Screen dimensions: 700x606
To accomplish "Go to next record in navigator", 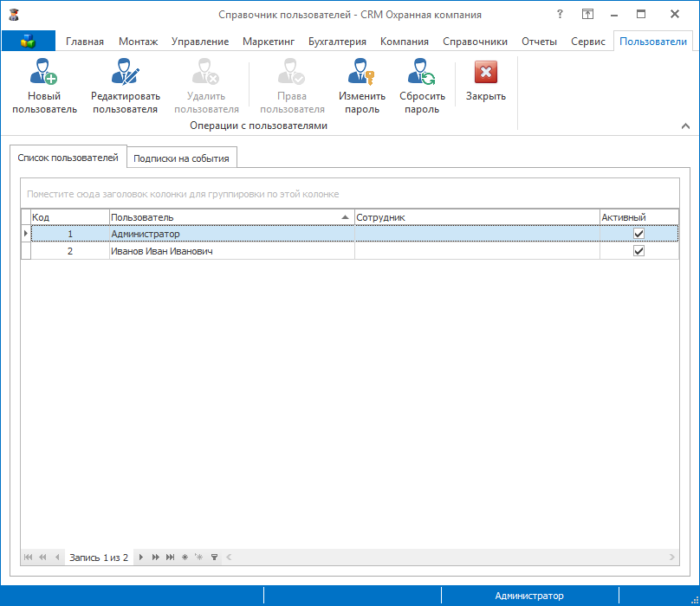I will tap(141, 557).
